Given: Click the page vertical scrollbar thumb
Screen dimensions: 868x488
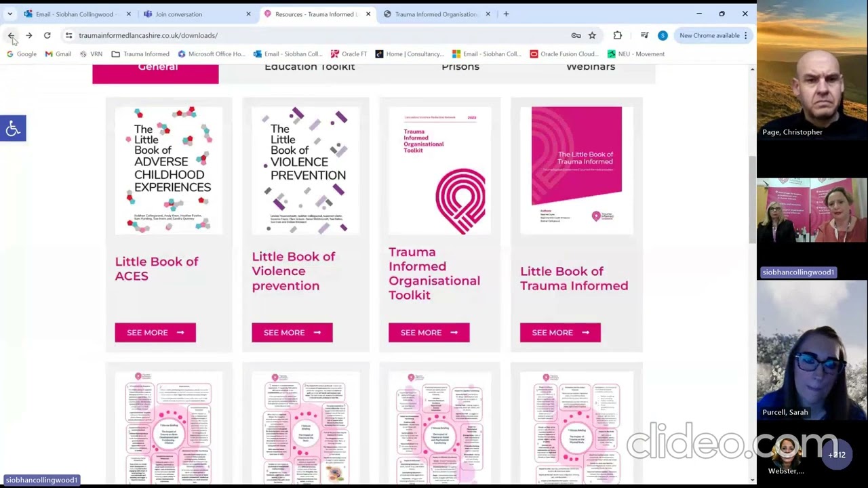Looking at the screenshot, I should coord(752,200).
